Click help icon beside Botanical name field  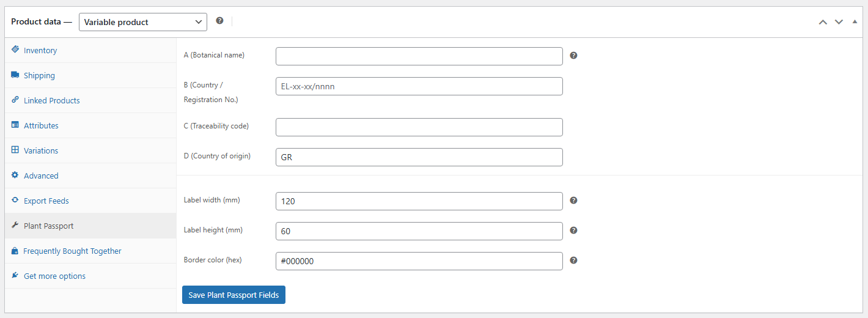(x=573, y=56)
